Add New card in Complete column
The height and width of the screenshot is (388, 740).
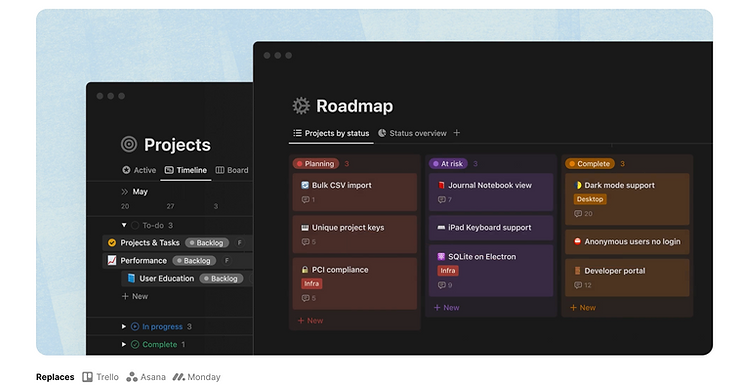tap(583, 307)
